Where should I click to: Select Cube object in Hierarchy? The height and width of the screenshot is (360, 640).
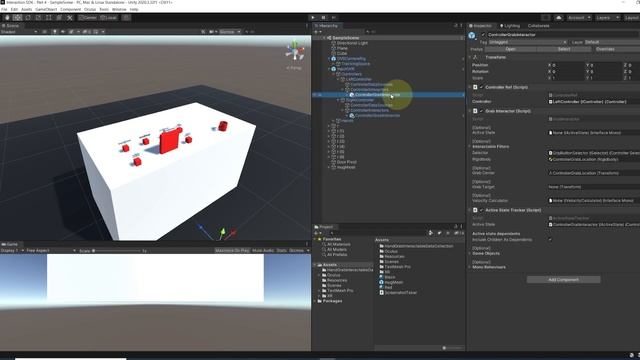point(342,53)
